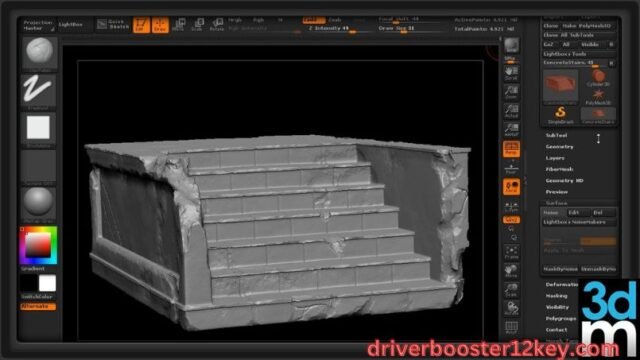Click the Zoom canvas icon
The width and height of the screenshot is (640, 360).
pos(511,92)
